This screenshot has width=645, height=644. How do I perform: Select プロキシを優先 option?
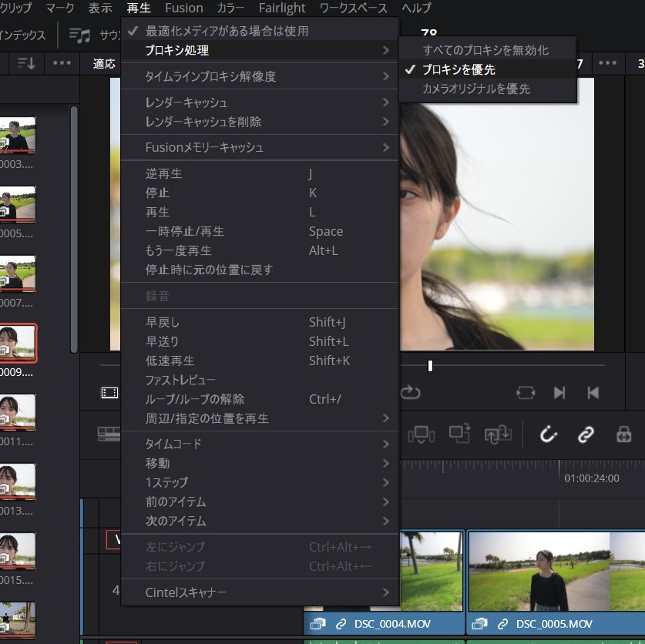tap(487, 69)
